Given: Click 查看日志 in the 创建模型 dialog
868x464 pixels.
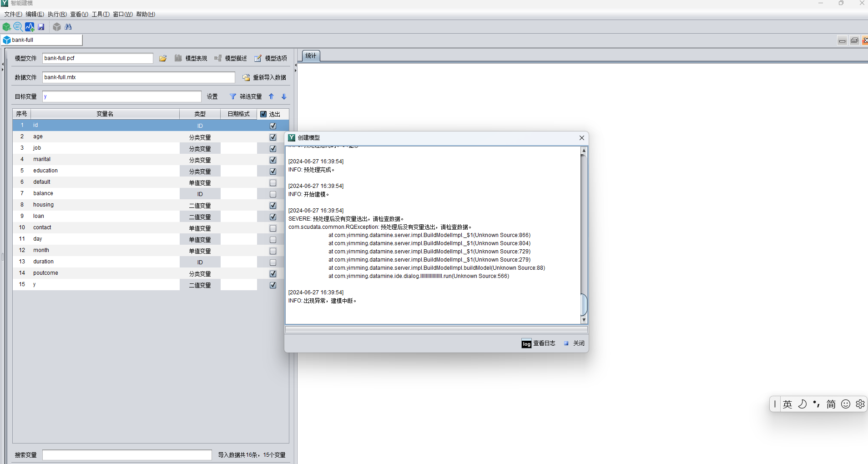Looking at the screenshot, I should (x=539, y=343).
